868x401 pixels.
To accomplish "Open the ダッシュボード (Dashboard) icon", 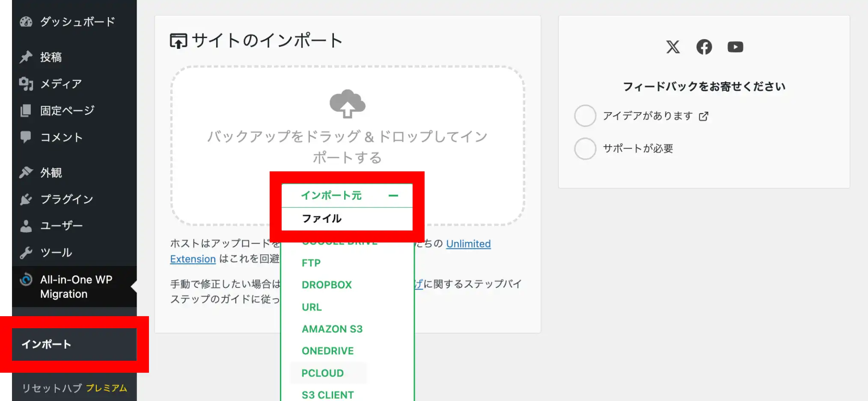I will tap(27, 21).
